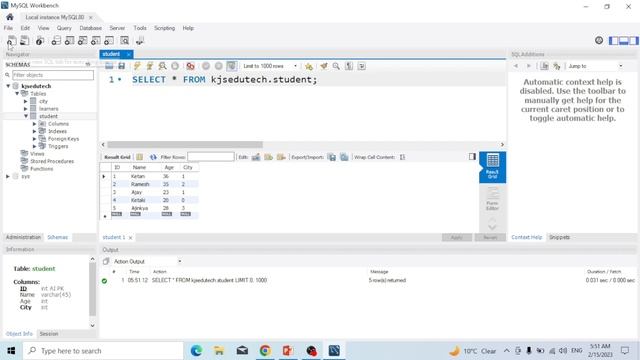This screenshot has height=360, width=640.
Task: Switch to the Session tab
Action: pyautogui.click(x=49, y=334)
